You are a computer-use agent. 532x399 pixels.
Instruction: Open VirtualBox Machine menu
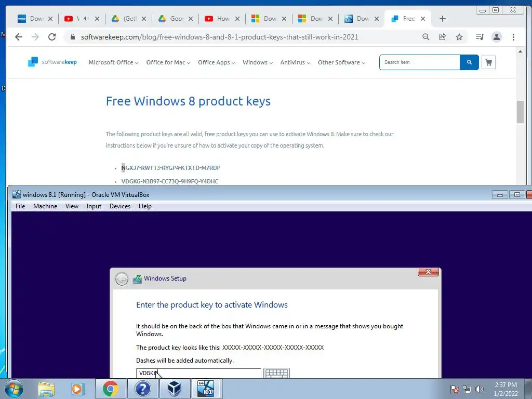[45, 206]
